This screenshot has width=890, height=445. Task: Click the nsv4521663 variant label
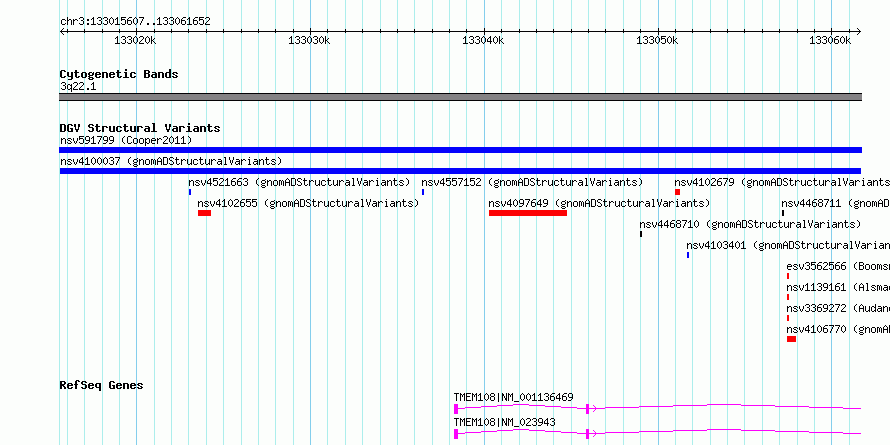(299, 182)
